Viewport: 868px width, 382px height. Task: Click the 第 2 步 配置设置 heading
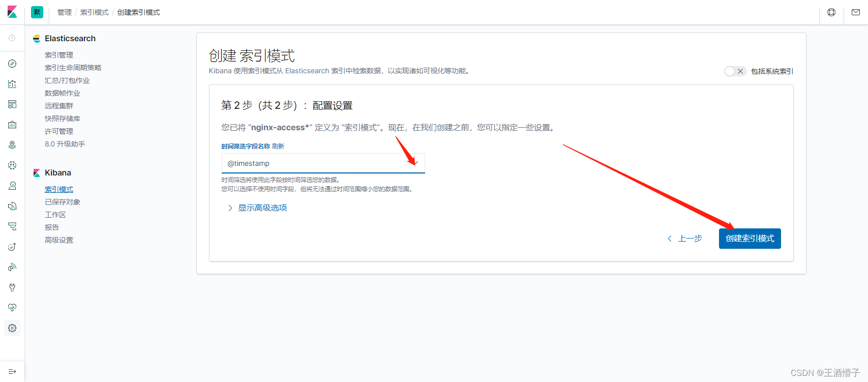point(287,105)
